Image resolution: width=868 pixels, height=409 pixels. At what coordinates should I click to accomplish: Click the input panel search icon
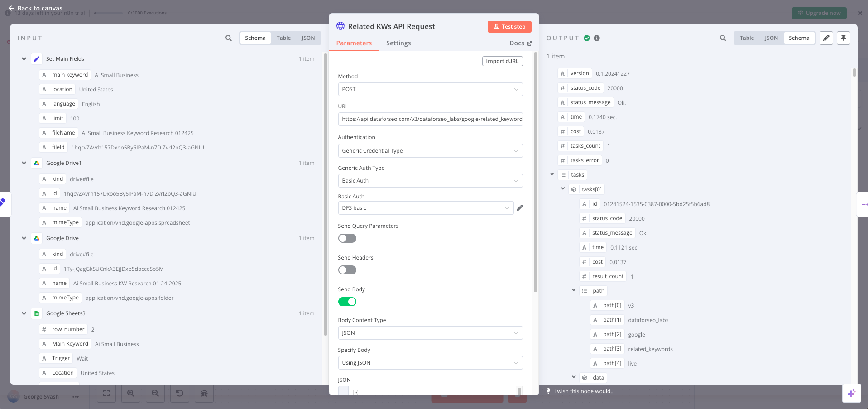tap(229, 38)
